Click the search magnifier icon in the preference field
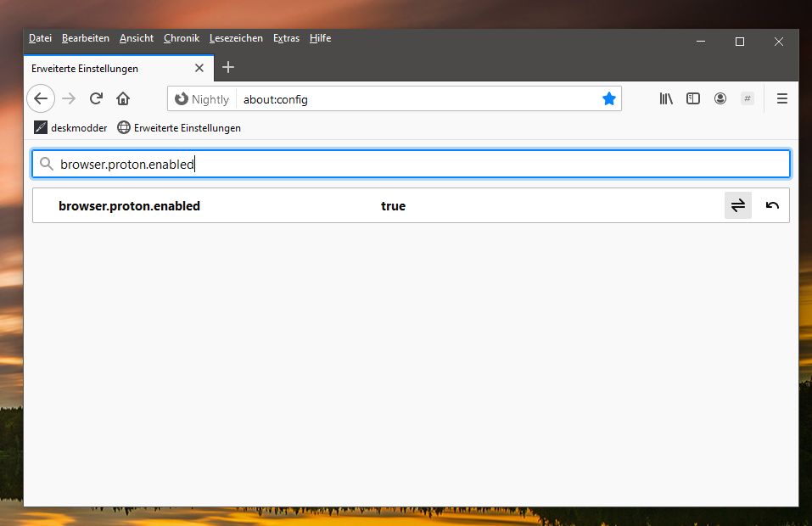Viewport: 812px width, 526px height. (x=47, y=164)
